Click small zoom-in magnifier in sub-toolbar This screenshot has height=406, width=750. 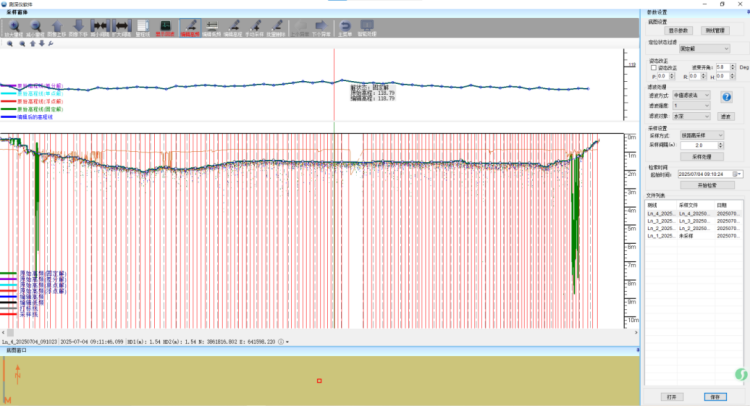pos(10,44)
